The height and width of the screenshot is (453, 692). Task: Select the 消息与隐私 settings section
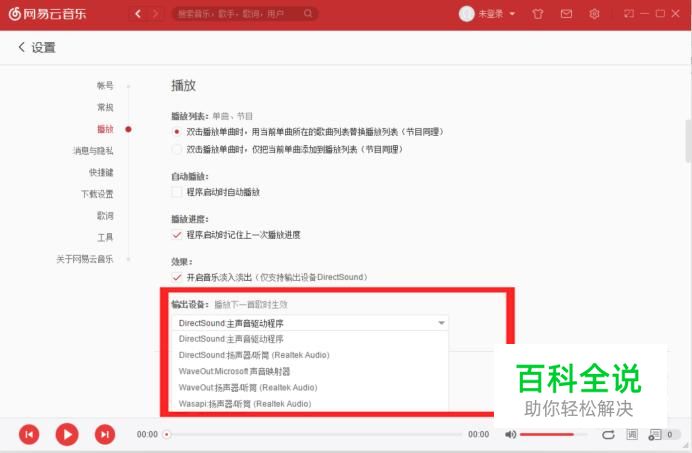click(93, 151)
